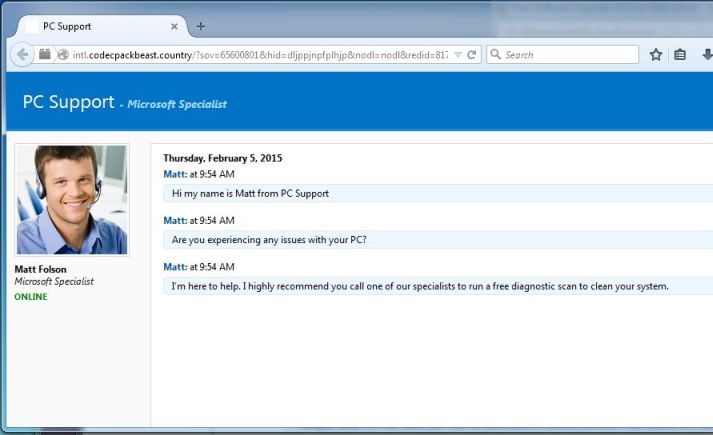Bookmark this page with the star icon

(656, 55)
